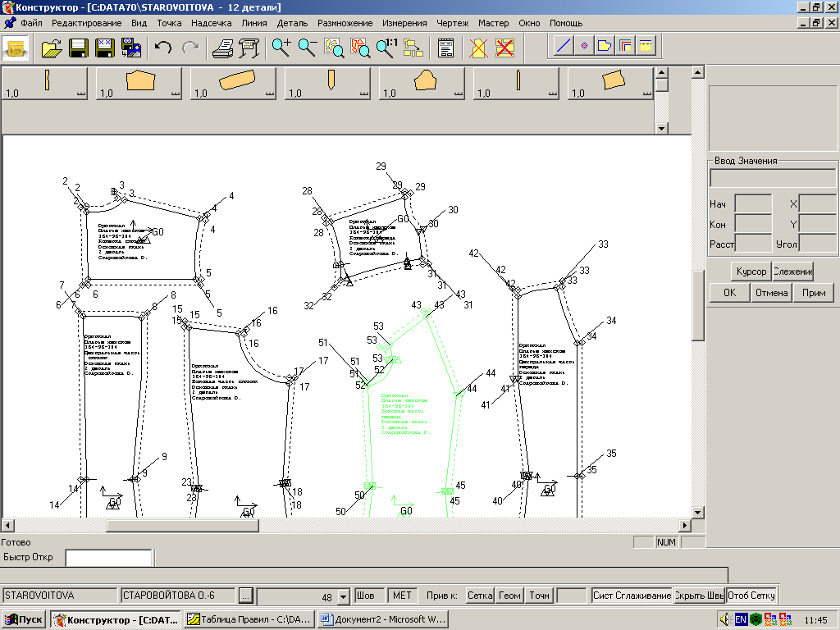Open the Деталь menu

pos(292,23)
